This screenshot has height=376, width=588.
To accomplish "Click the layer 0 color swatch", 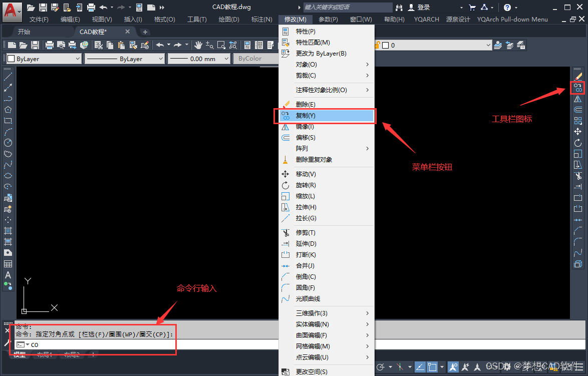I will click(x=385, y=46).
